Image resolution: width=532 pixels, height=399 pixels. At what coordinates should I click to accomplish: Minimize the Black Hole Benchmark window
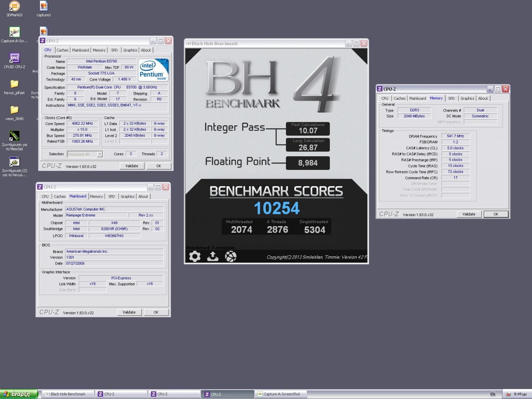click(x=348, y=43)
